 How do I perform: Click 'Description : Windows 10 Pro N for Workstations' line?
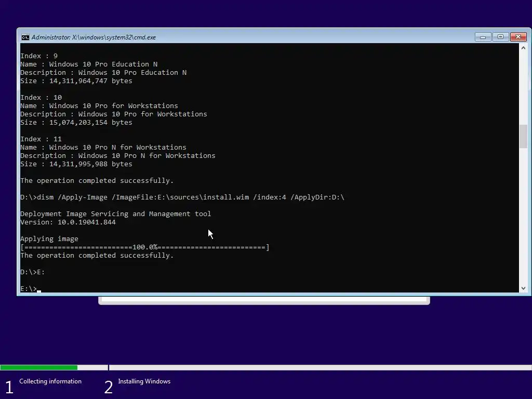click(x=118, y=155)
